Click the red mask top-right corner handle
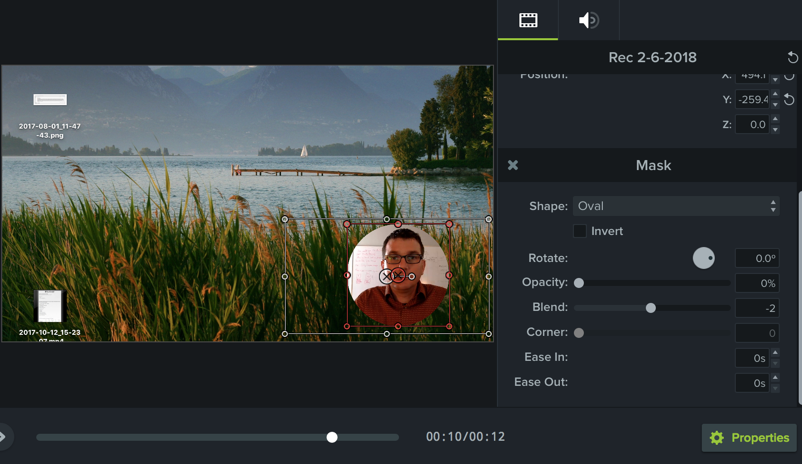Image resolution: width=802 pixels, height=464 pixels. [x=449, y=224]
